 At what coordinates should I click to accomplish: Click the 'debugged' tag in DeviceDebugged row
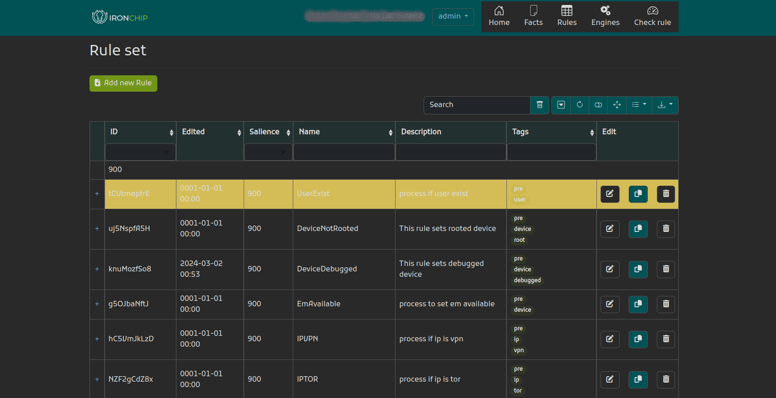(x=527, y=280)
